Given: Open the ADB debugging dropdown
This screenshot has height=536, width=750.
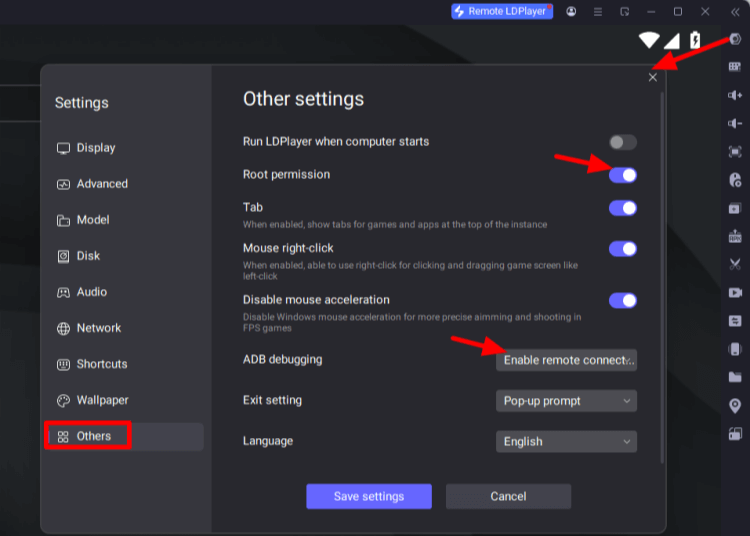Looking at the screenshot, I should 566,360.
